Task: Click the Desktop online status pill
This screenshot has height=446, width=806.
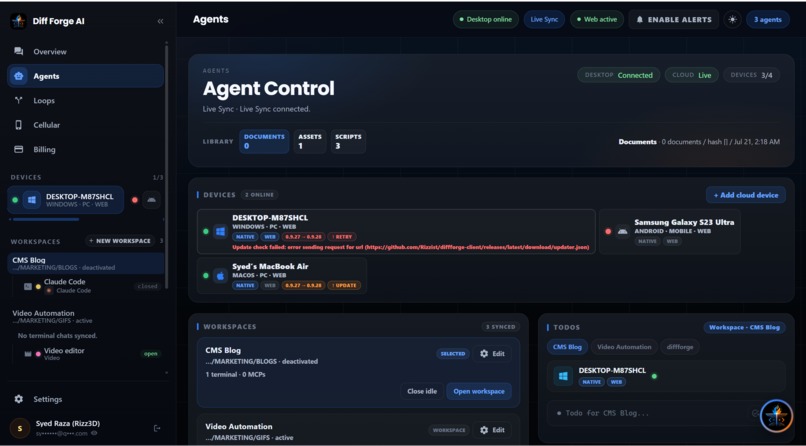Action: click(486, 20)
